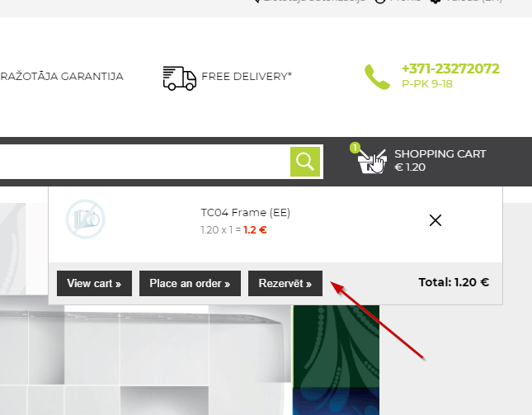Click the P-PK 9-18 working hours text
This screenshot has width=532, height=415.
point(426,84)
